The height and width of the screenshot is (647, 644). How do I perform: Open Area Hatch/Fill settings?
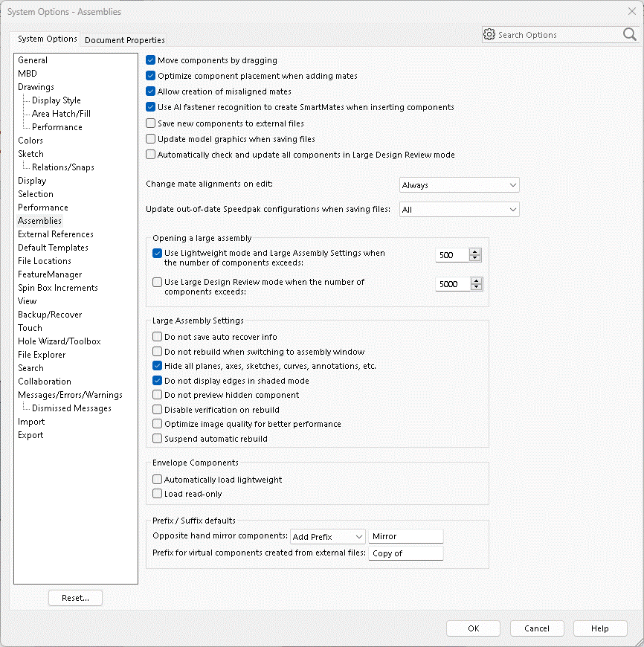click(61, 114)
